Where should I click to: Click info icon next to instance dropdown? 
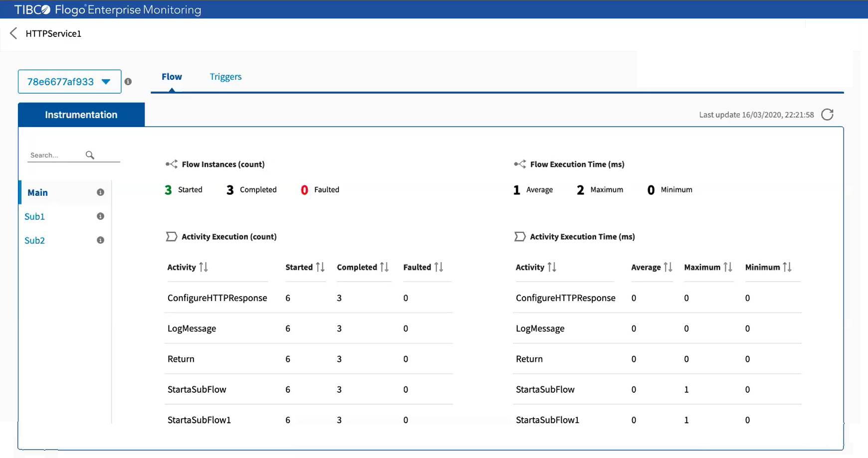pos(128,82)
